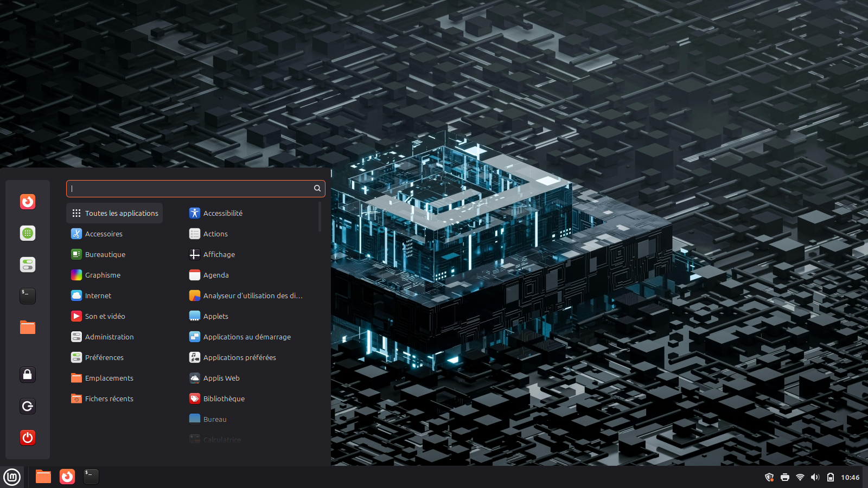This screenshot has width=868, height=488.
Task: Click the red power off icon
Action: (x=28, y=438)
